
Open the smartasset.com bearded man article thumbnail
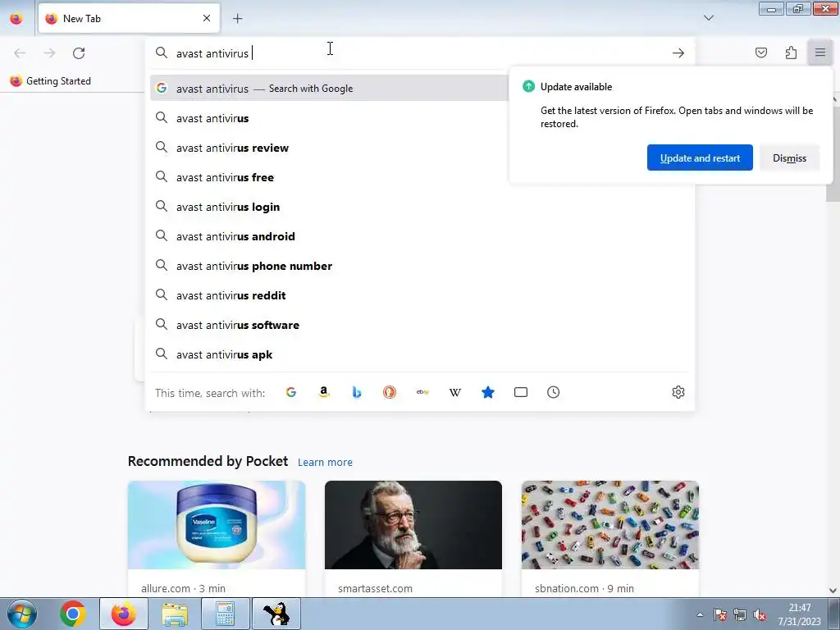[413, 524]
